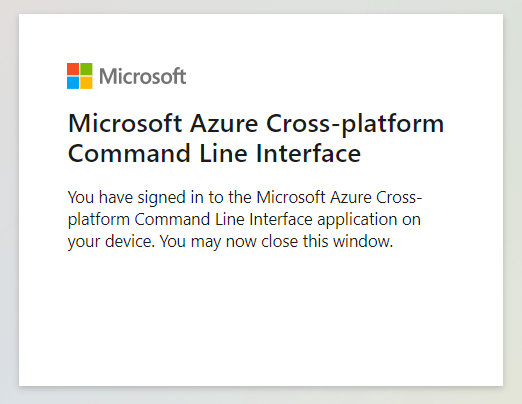Viewport: 522px width, 404px height.
Task: Click the word Interface in the heading
Action: [x=308, y=153]
